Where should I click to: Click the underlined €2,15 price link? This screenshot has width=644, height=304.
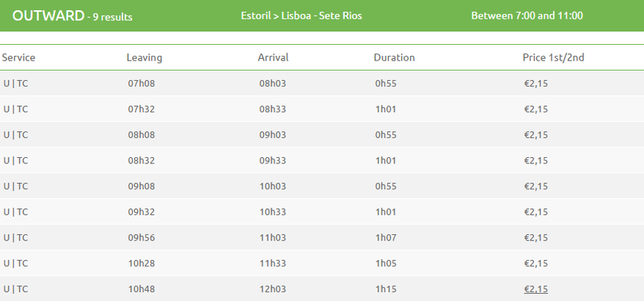tap(536, 289)
